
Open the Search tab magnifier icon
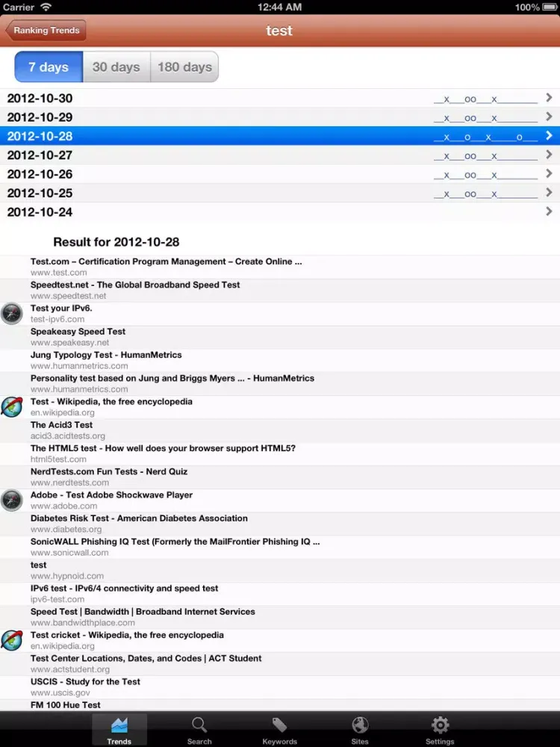pos(199,725)
